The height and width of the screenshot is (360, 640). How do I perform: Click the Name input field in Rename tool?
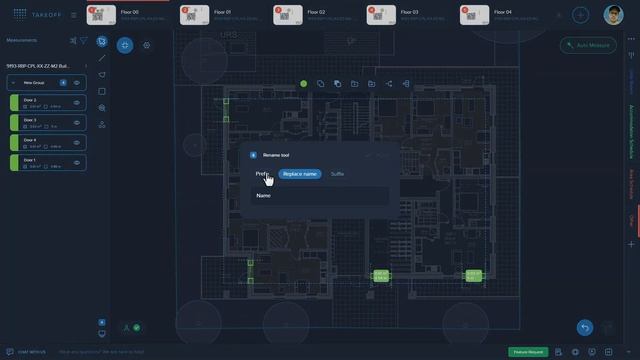320,196
